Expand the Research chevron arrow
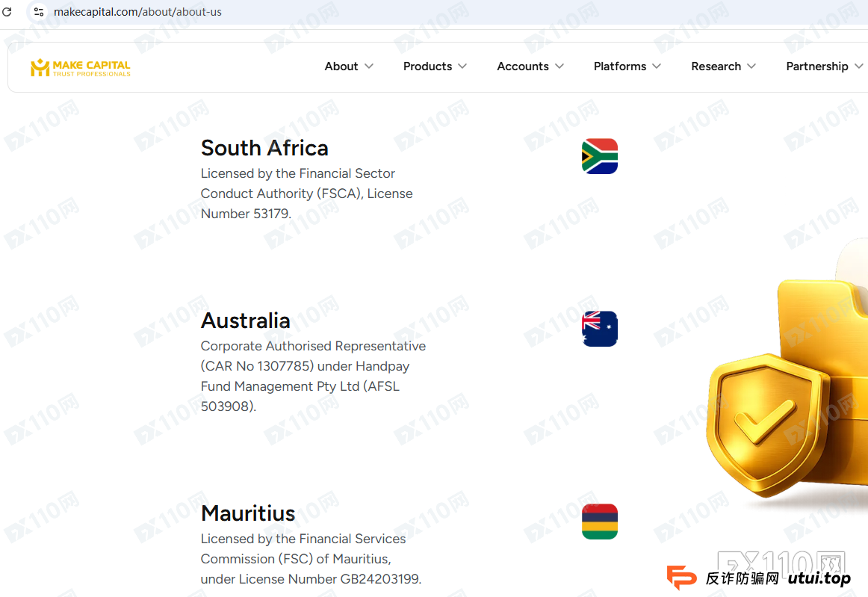 [x=751, y=66]
